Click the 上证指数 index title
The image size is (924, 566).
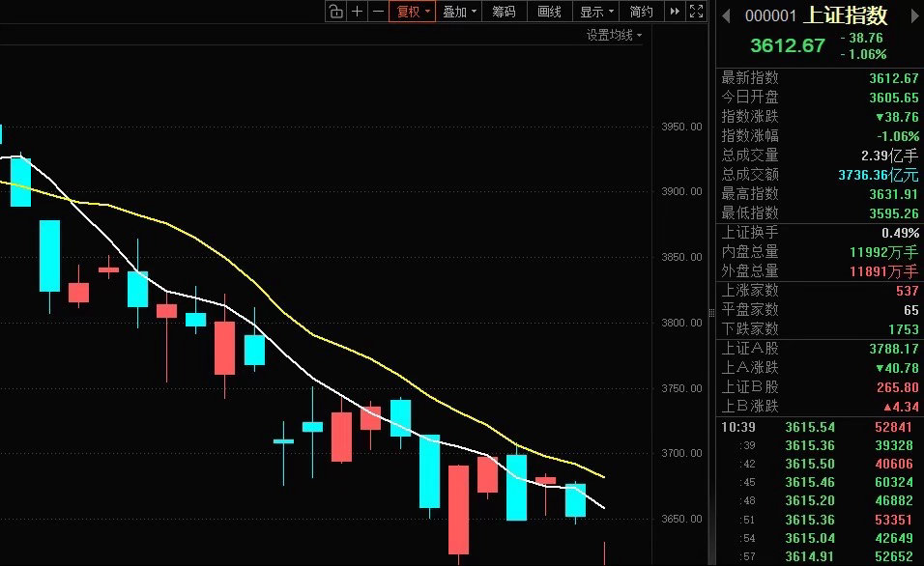tap(847, 15)
